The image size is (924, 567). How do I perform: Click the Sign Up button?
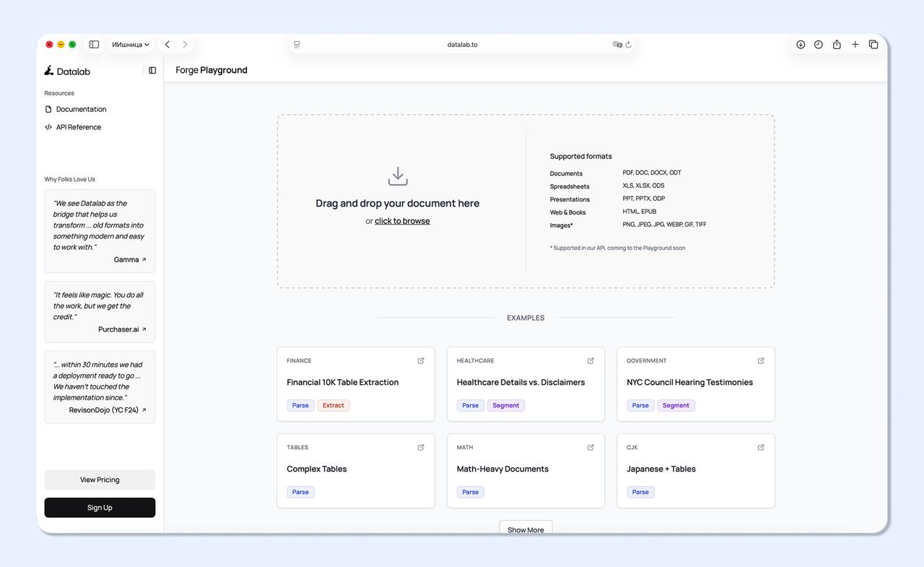click(x=100, y=508)
